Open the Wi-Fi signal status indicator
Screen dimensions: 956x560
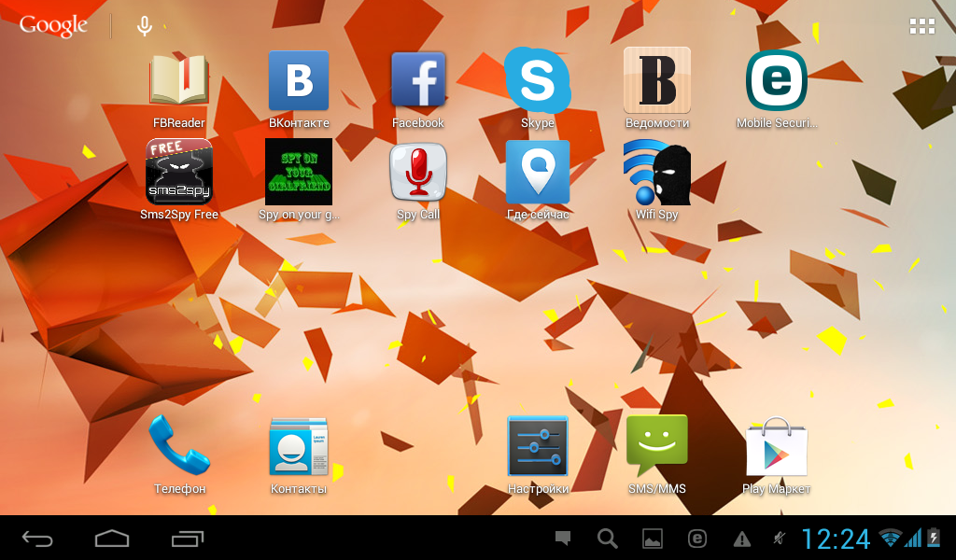click(x=890, y=538)
